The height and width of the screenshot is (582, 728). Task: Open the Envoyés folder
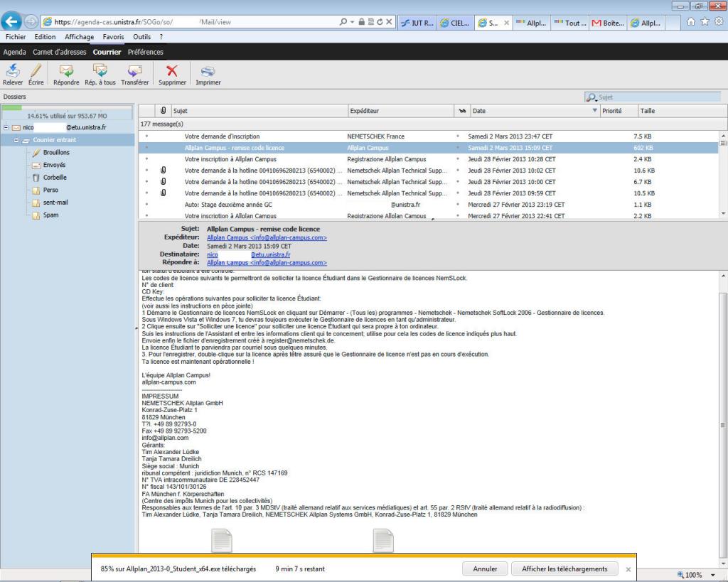pyautogui.click(x=54, y=165)
